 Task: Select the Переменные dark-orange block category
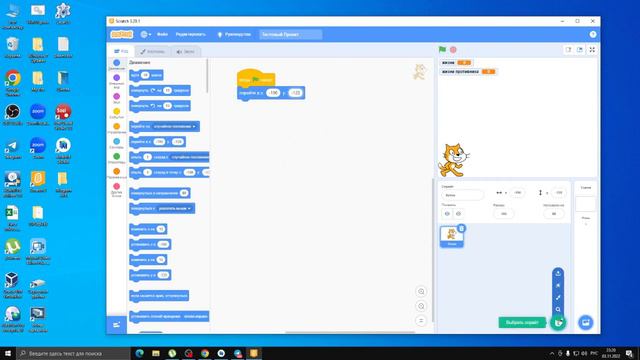pos(117,173)
